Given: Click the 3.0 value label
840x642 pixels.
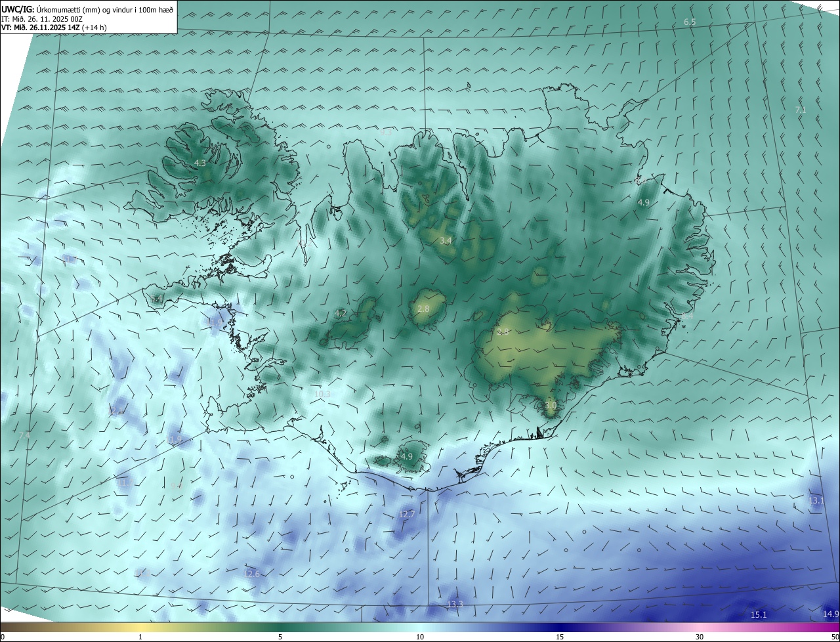Looking at the screenshot, I should (x=551, y=406).
